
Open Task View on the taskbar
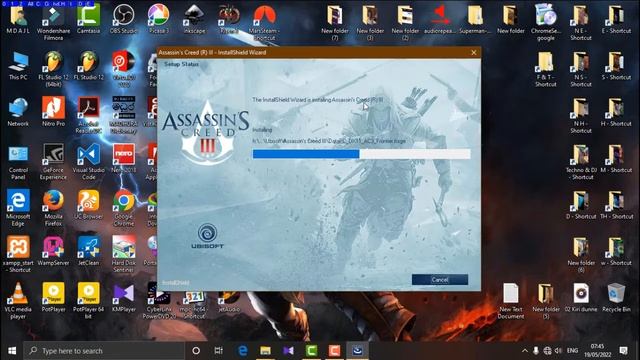[x=219, y=351]
